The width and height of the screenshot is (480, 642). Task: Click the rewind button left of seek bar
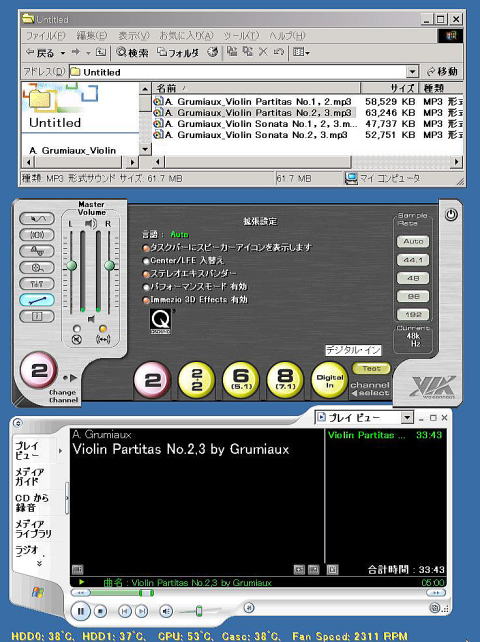(81, 592)
